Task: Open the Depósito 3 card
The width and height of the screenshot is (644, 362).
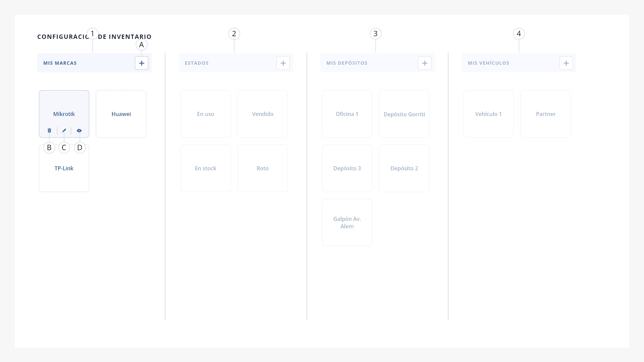Action: [x=347, y=168]
